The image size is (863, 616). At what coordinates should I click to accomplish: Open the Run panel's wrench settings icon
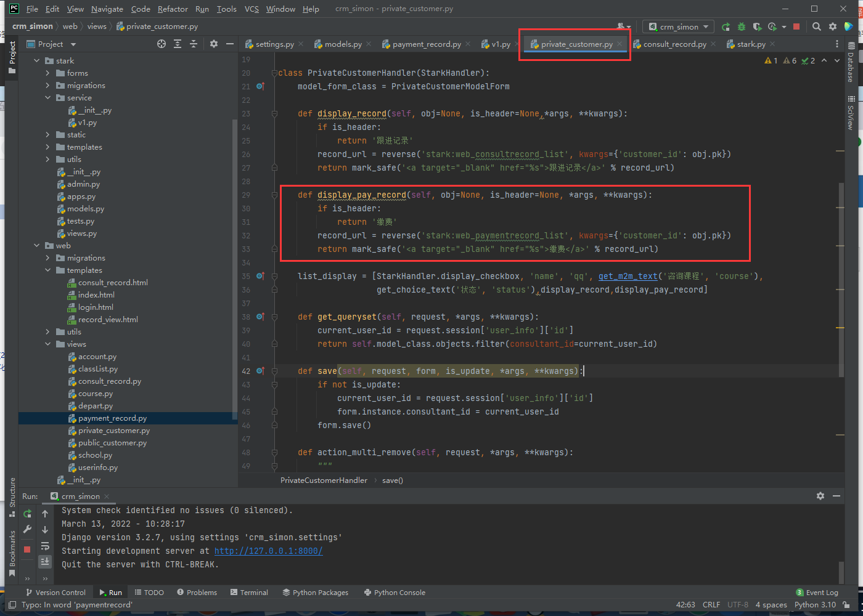(x=27, y=529)
